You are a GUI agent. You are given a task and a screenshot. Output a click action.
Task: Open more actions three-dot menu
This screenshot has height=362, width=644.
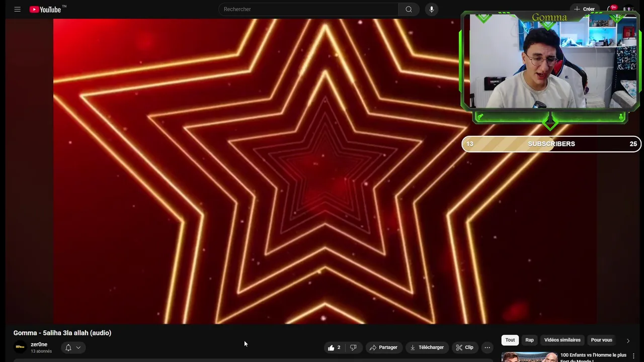pyautogui.click(x=487, y=347)
